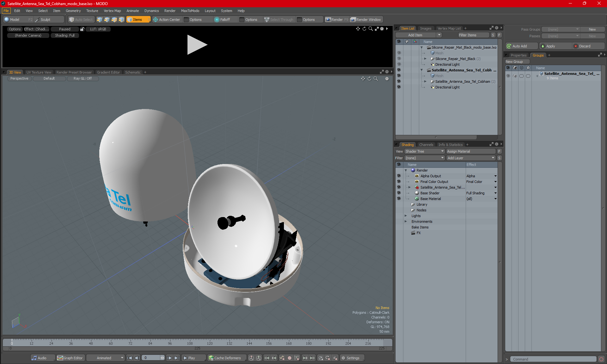Step to previous frame
Image resolution: width=607 pixels, height=364 pixels.
tap(137, 358)
